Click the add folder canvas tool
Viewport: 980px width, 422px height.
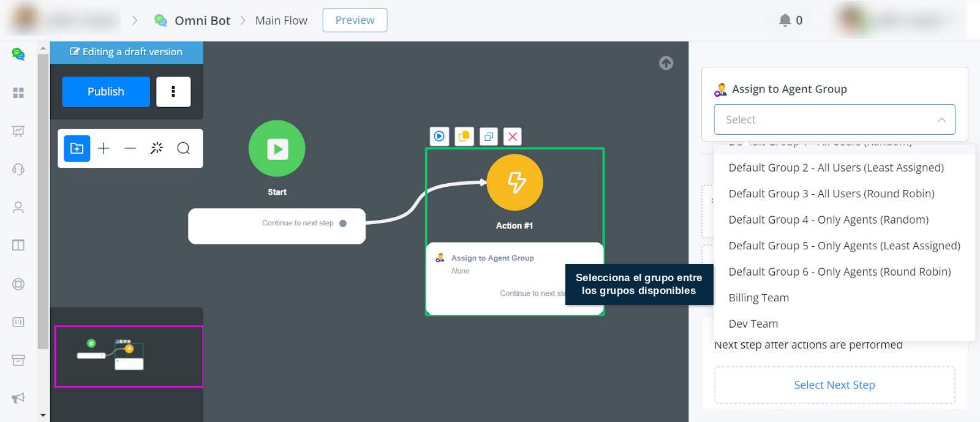(x=77, y=148)
